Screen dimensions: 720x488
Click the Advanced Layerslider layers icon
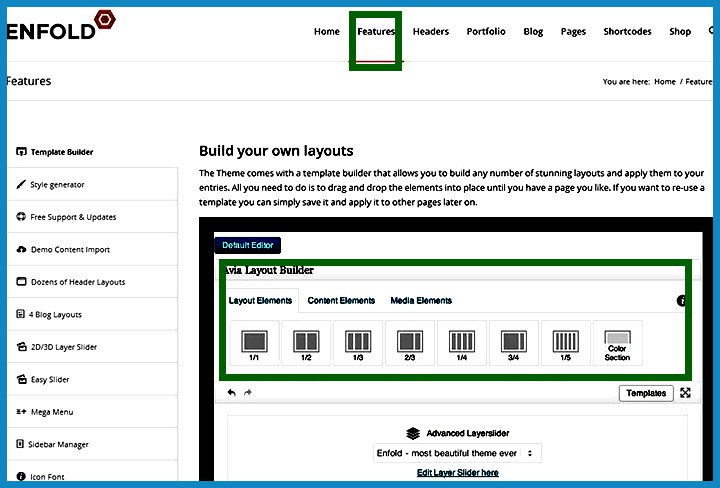click(x=413, y=433)
